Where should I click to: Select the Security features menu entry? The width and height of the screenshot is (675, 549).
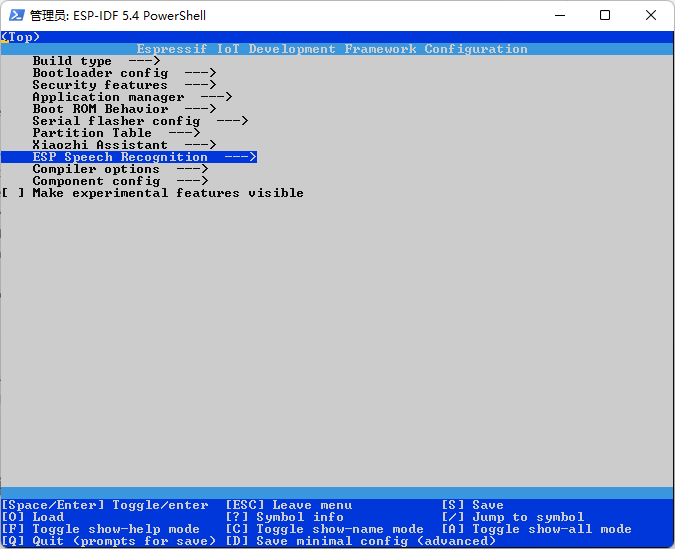coord(124,85)
